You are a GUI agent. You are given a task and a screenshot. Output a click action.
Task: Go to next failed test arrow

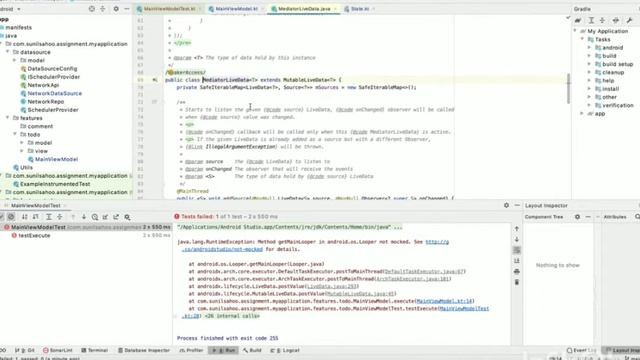click(84, 217)
